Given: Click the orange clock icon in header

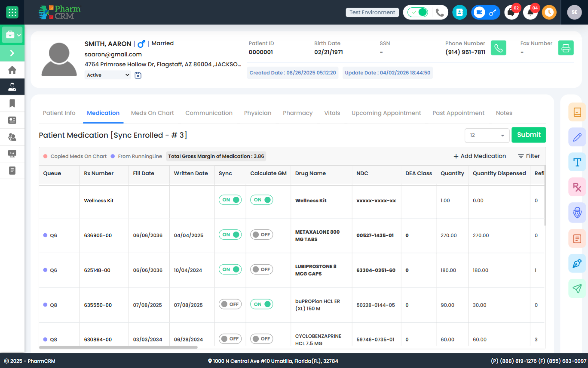Looking at the screenshot, I should 549,12.
